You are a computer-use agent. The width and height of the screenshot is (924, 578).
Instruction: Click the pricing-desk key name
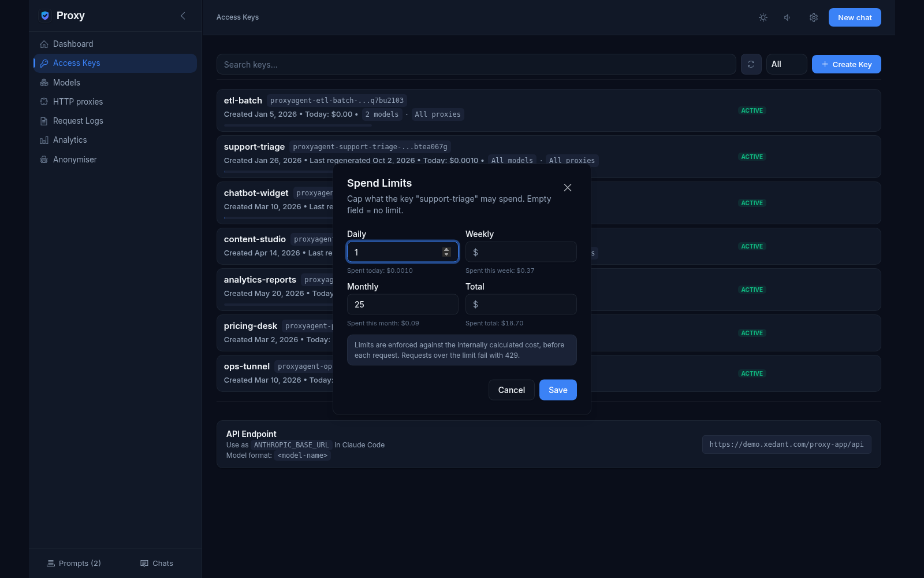coord(251,326)
